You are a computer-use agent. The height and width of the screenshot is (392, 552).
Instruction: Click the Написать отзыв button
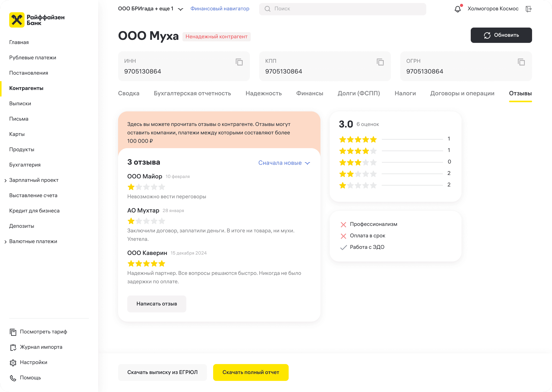(157, 304)
